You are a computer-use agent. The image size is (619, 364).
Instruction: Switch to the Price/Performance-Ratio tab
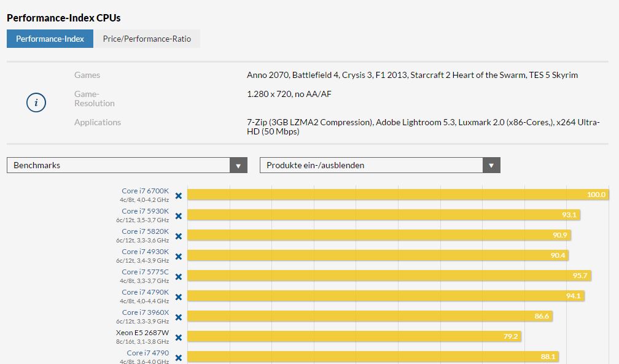pos(147,39)
